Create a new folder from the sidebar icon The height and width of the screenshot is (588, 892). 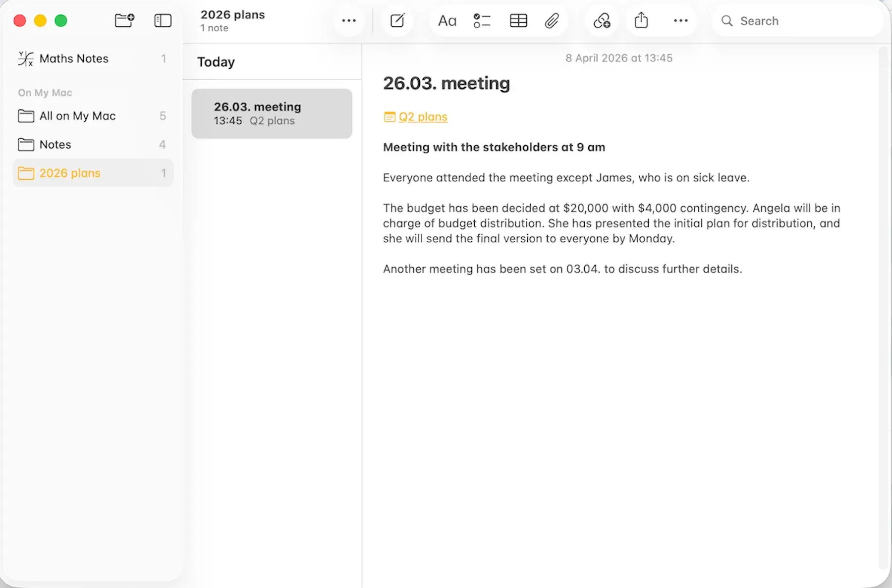[x=124, y=21]
